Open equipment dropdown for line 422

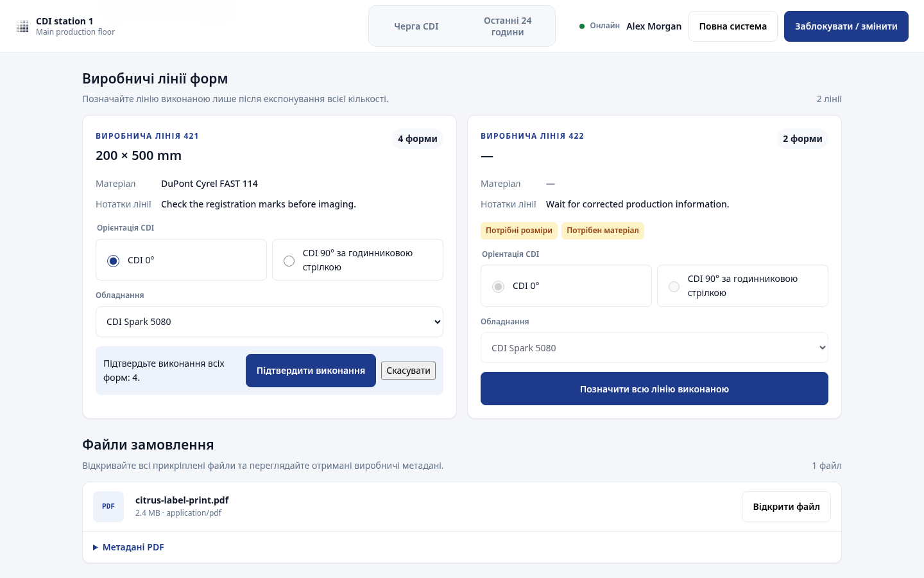[654, 347]
